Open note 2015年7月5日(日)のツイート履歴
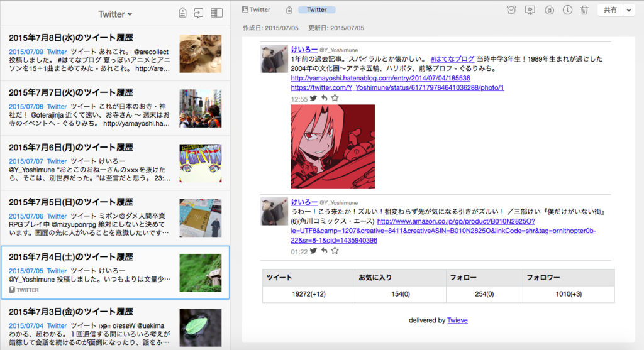The width and height of the screenshot is (644, 350). 115,218
